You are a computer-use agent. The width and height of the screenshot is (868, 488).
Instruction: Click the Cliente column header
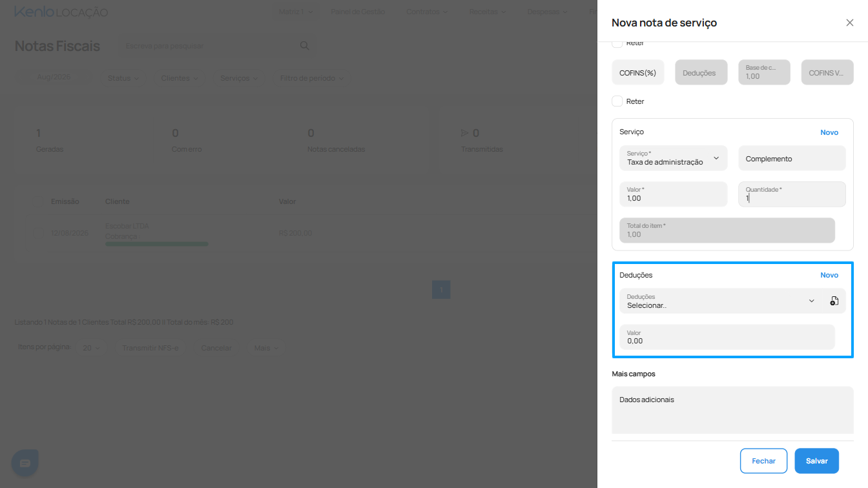pyautogui.click(x=118, y=201)
